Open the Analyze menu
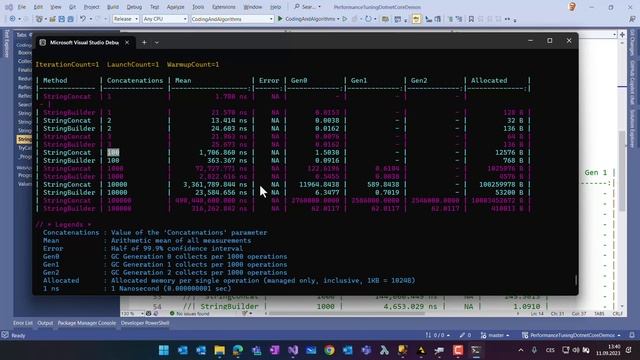Viewport: 640px width, 360px height. [176, 7]
